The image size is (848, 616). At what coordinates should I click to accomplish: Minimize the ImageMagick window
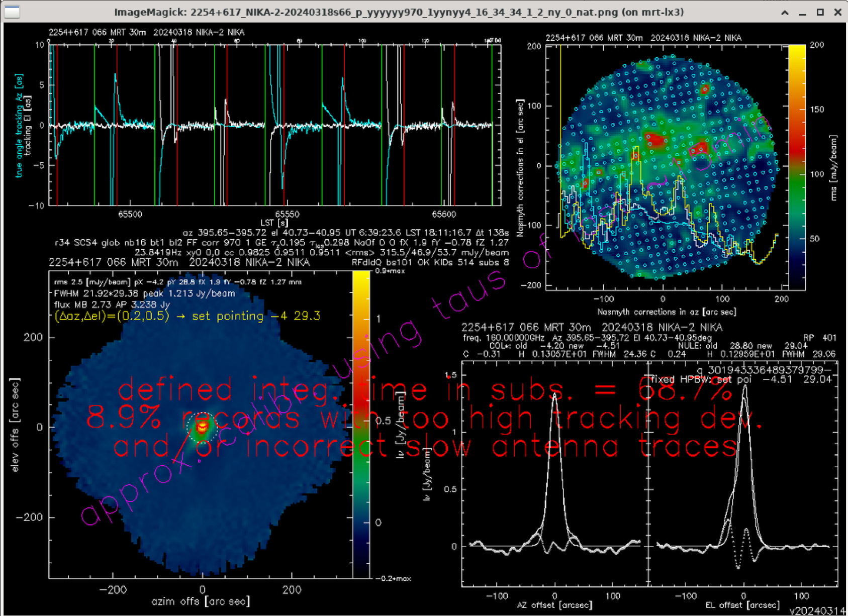(x=802, y=13)
